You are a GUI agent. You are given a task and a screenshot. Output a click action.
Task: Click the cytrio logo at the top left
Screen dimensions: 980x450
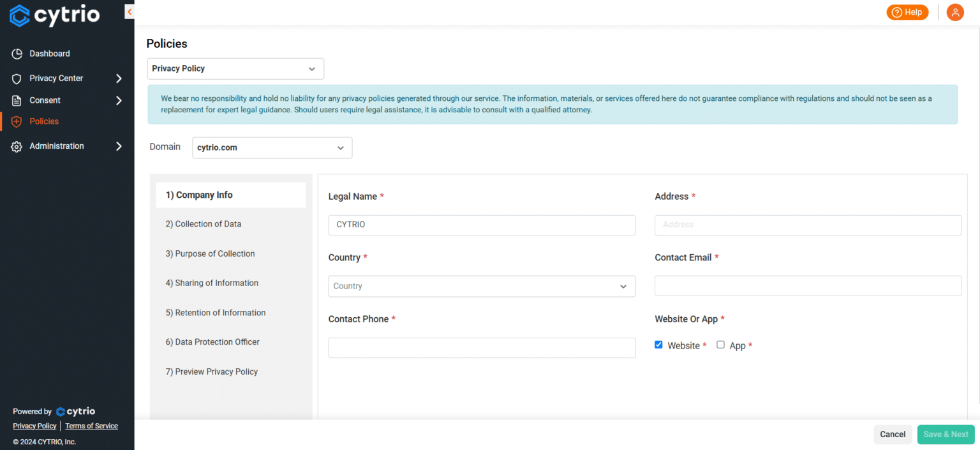click(54, 15)
